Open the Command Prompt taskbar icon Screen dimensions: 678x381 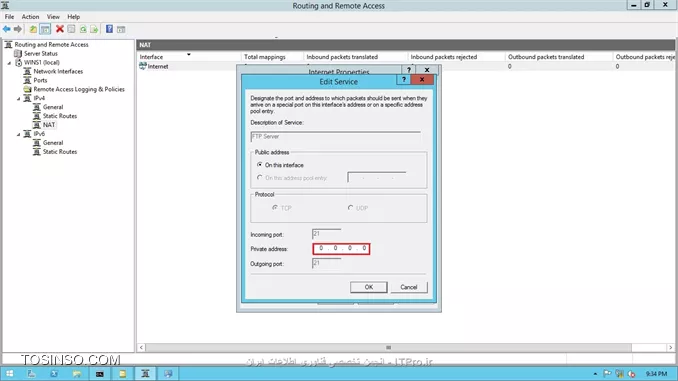99,374
